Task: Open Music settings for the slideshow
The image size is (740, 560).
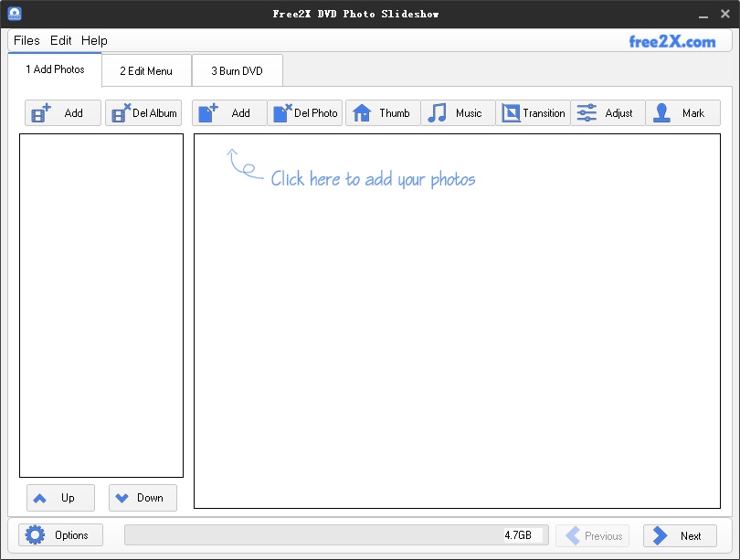Action: (x=458, y=112)
